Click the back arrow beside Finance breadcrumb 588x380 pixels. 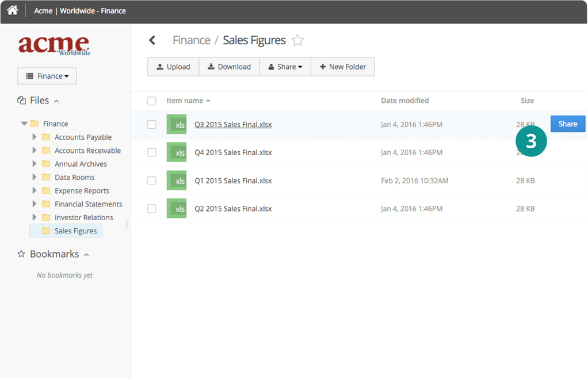(x=152, y=40)
